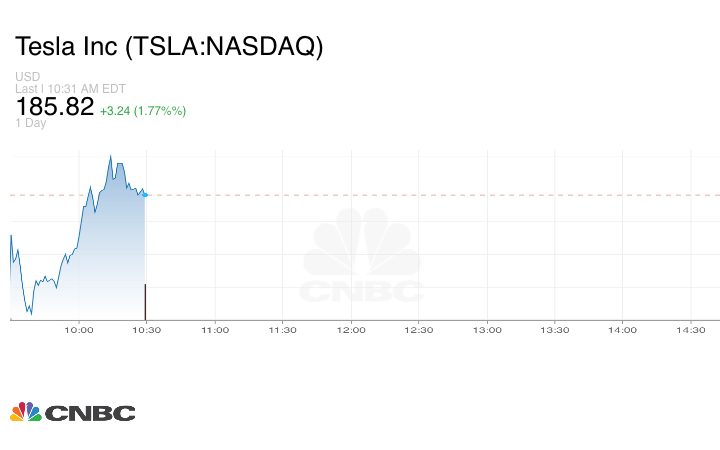Click the black volume bar at 10:30
720x450 pixels.
click(146, 302)
